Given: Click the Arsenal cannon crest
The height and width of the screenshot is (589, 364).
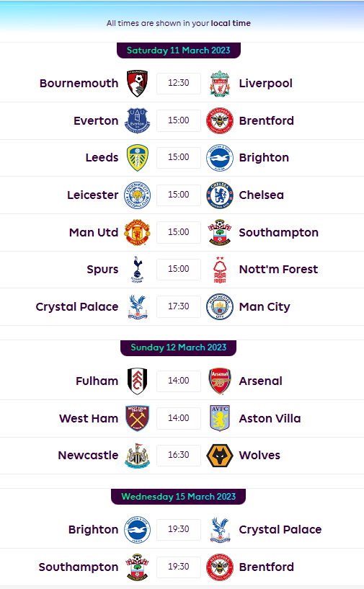Looking at the screenshot, I should [220, 381].
